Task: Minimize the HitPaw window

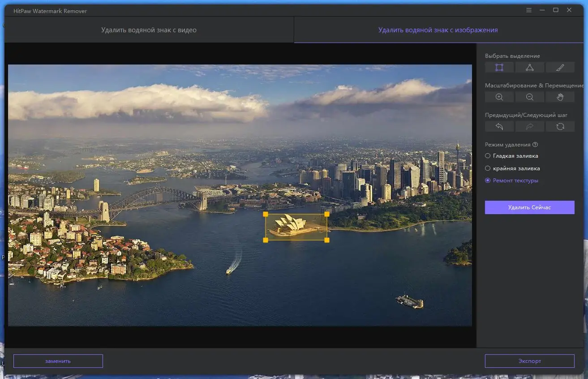Action: [542, 10]
